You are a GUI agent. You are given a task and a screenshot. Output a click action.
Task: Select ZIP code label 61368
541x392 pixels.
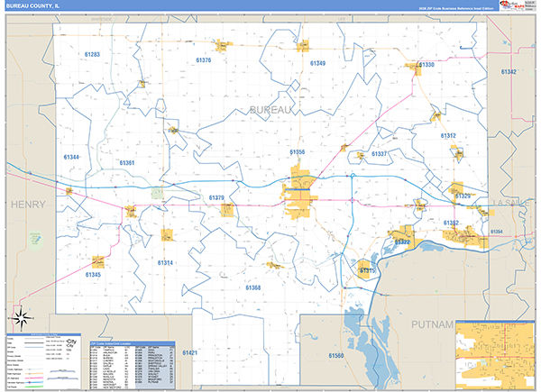pyautogui.click(x=252, y=287)
